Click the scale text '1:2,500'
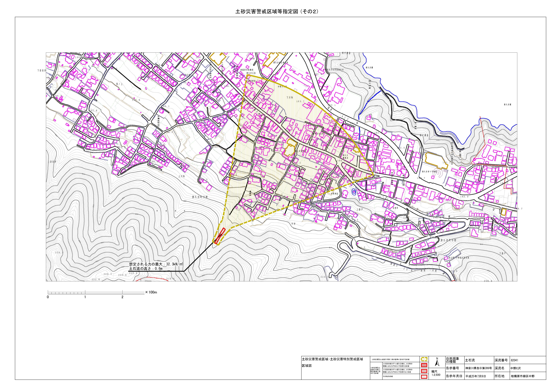Viewport: 554px width, 392px height. click(436, 375)
